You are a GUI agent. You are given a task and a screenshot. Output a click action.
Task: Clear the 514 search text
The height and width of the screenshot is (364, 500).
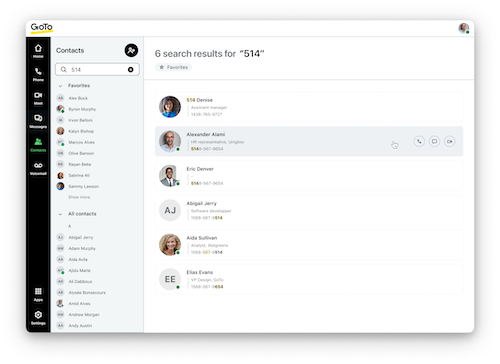click(131, 69)
